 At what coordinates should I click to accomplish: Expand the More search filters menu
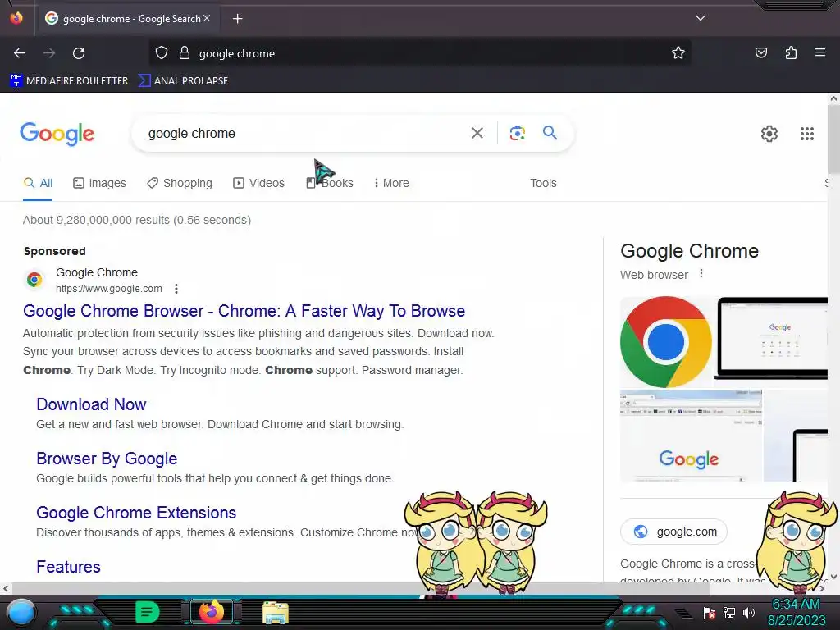click(x=391, y=183)
